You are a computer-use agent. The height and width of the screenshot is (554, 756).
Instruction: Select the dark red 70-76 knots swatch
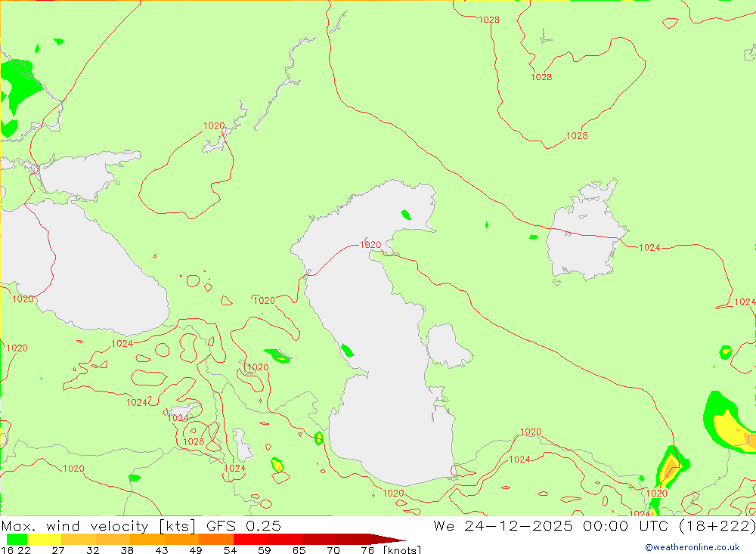pyautogui.click(x=354, y=539)
